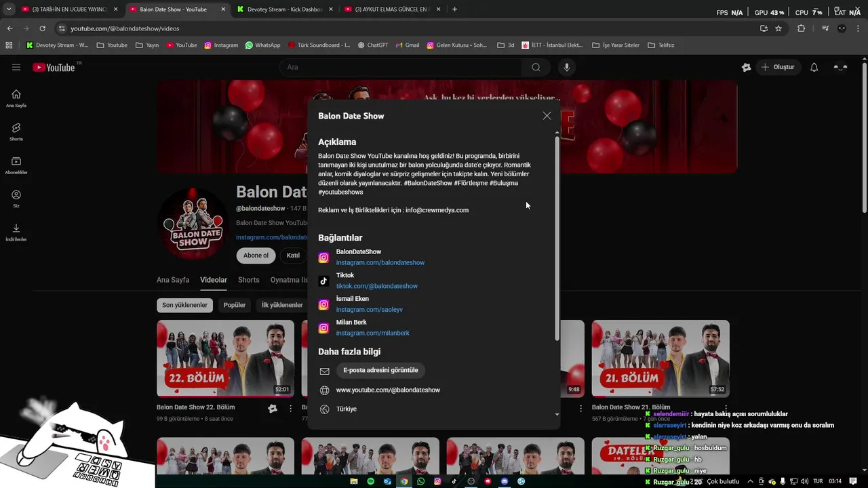Open a new browser tab with plus
The image size is (868, 488).
(454, 9)
